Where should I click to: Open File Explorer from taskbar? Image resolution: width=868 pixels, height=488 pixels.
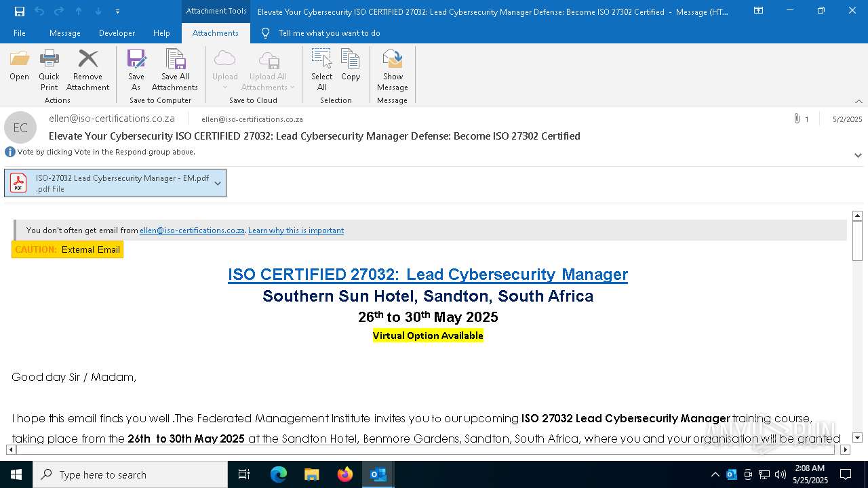[311, 474]
